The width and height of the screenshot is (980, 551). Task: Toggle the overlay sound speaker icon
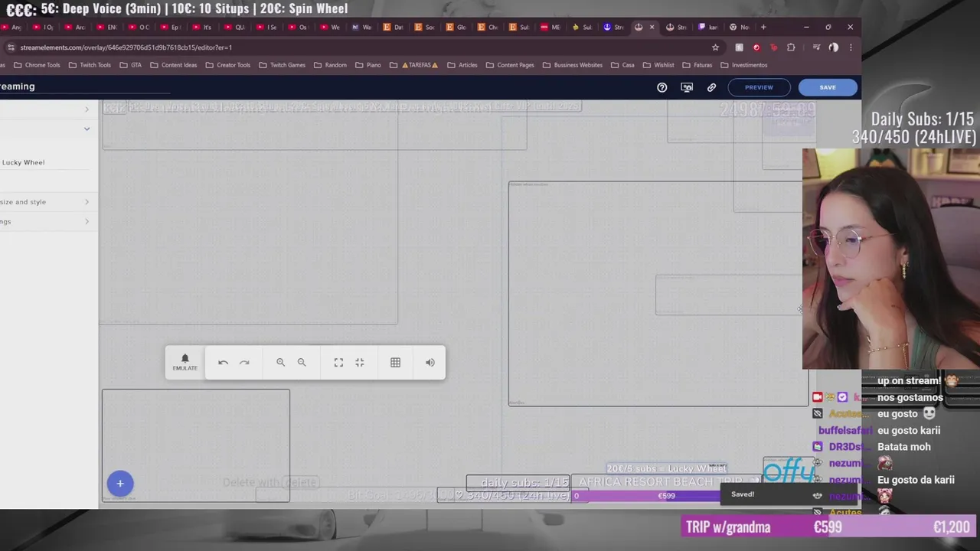pyautogui.click(x=430, y=363)
